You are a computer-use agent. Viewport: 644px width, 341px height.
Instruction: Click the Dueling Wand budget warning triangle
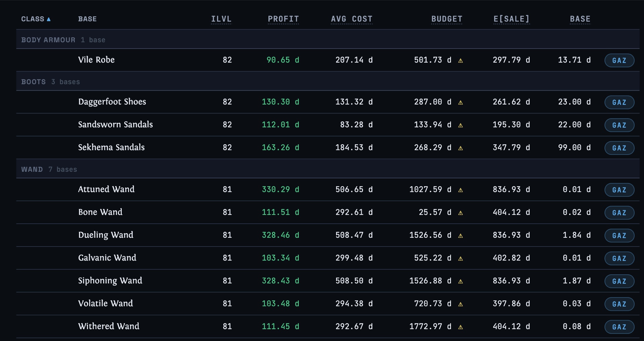(461, 236)
